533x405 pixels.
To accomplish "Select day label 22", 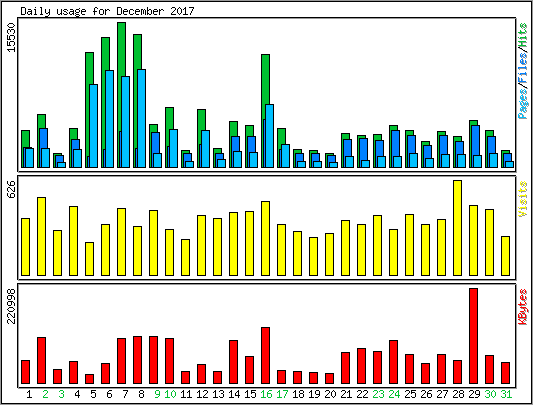I will [x=362, y=394].
